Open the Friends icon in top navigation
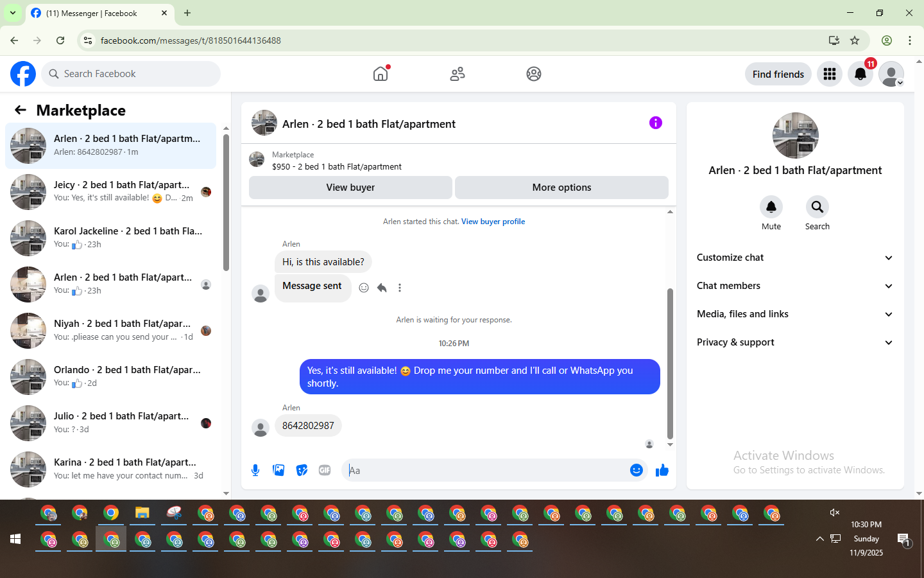 click(x=458, y=74)
